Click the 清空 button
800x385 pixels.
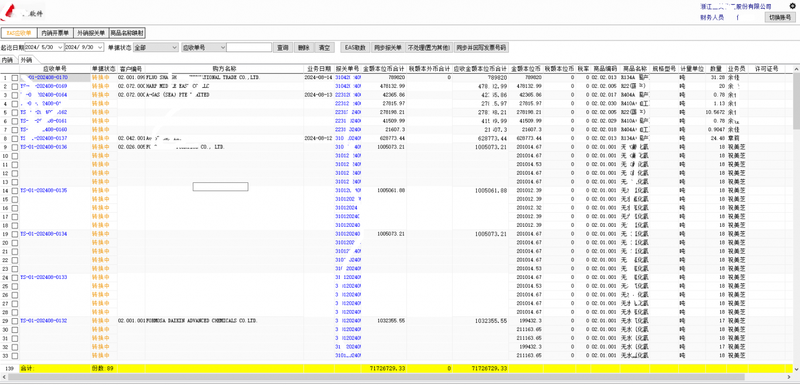click(324, 47)
